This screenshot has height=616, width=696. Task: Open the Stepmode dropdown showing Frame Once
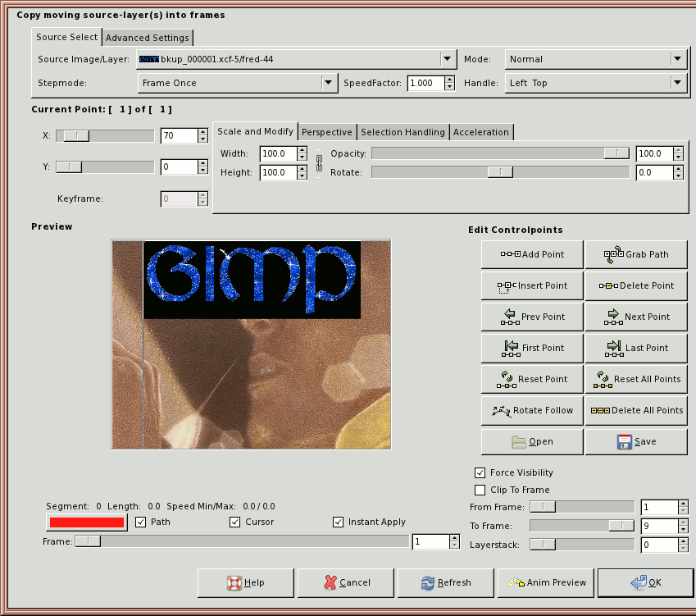click(x=238, y=83)
